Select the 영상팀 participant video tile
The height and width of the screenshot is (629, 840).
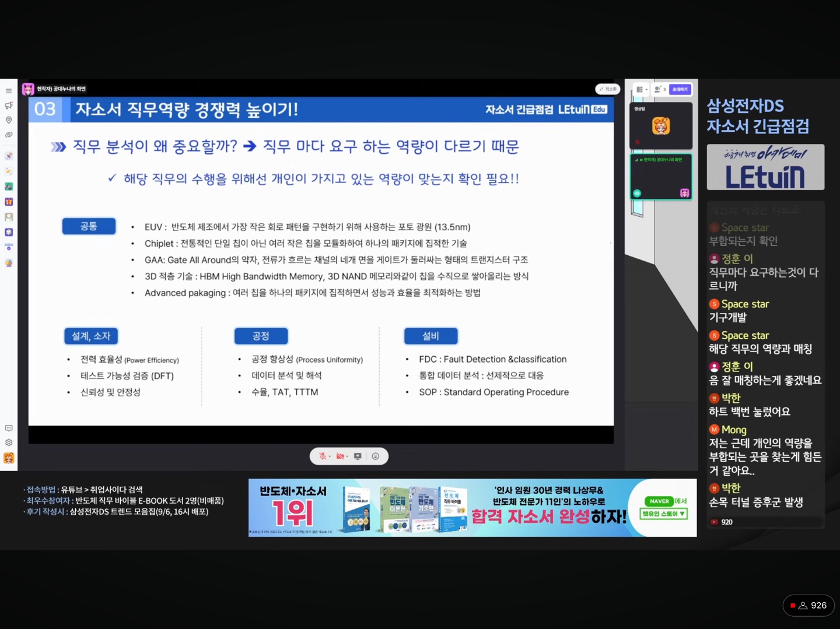(x=661, y=126)
